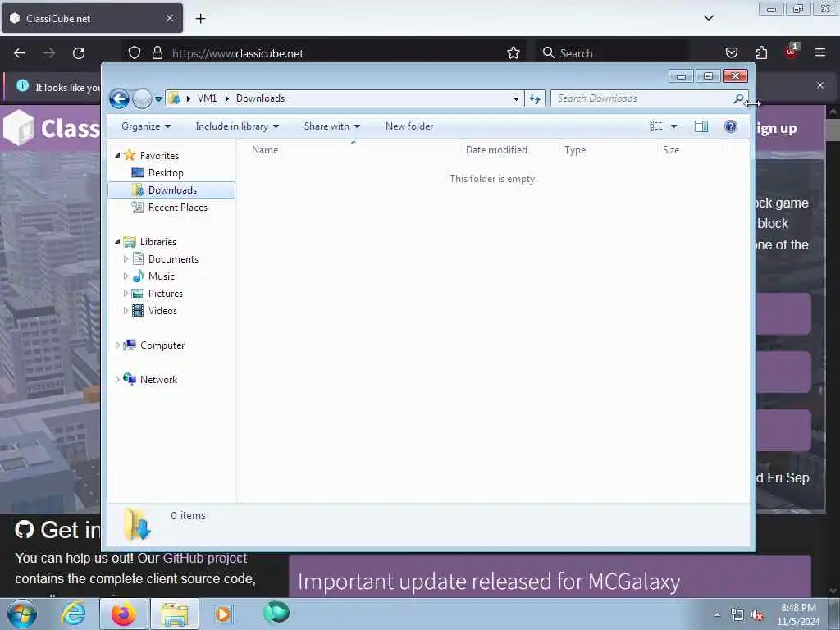Toggle the preview pane
Viewport: 840px width, 630px height.
click(x=701, y=126)
